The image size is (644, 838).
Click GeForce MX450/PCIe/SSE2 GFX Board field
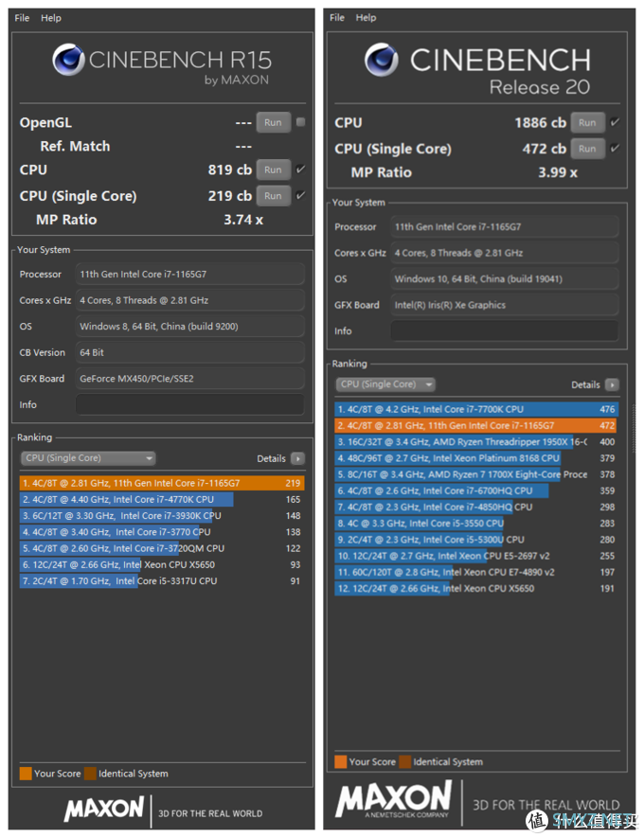click(190, 379)
